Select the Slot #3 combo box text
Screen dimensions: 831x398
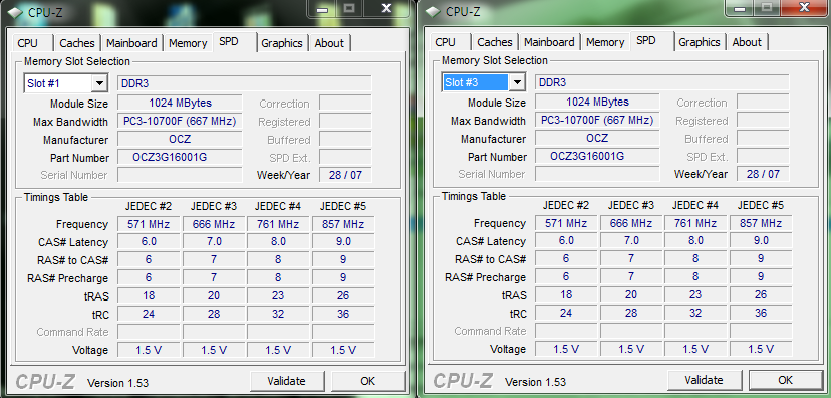[x=475, y=82]
